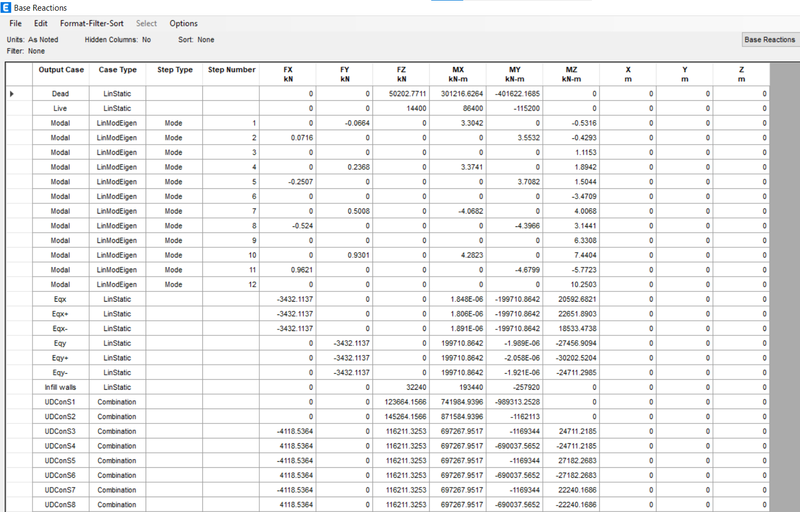Viewport: 800px width, 512px height.
Task: Click the MZ value -27456.9094
Action: pos(571,344)
